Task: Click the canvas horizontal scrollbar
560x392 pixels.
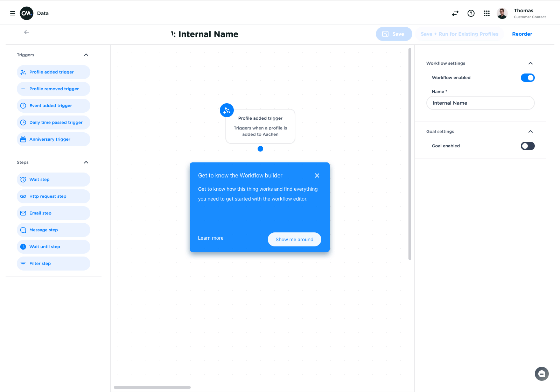Action: point(152,387)
